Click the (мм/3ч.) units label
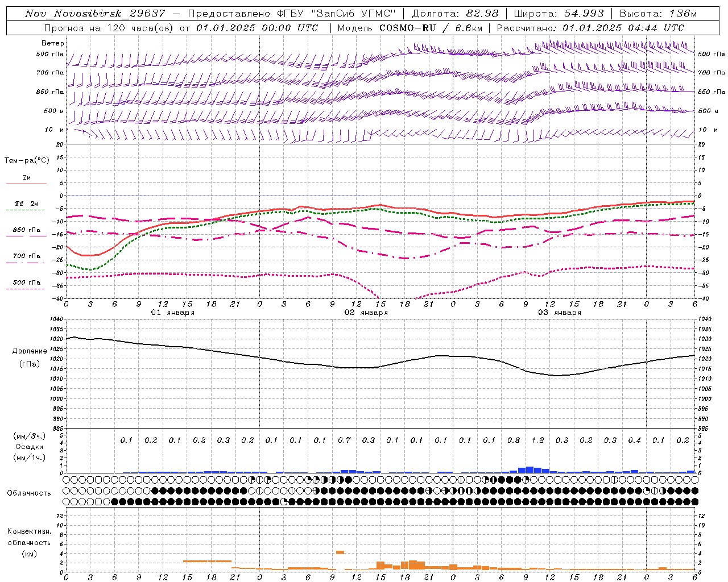 click(29, 436)
